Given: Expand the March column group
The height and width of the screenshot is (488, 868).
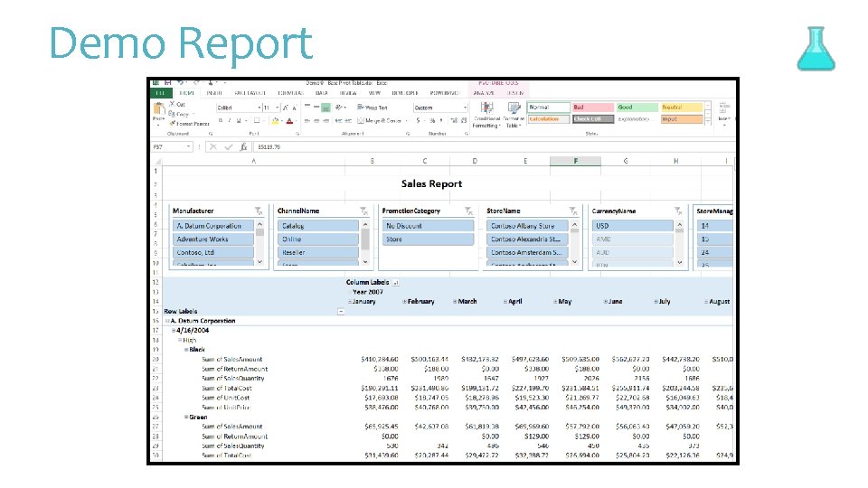Looking at the screenshot, I should [455, 302].
